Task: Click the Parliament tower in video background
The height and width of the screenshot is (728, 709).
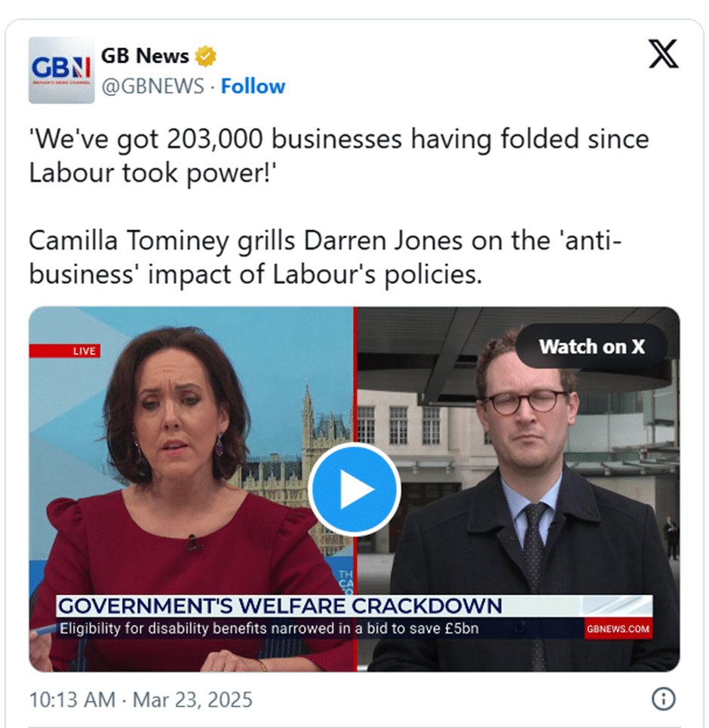Action: (x=308, y=418)
